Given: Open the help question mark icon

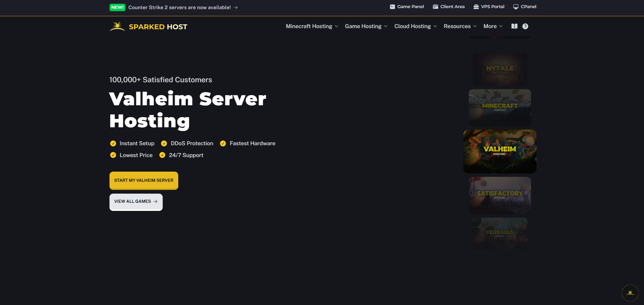Looking at the screenshot, I should [525, 26].
